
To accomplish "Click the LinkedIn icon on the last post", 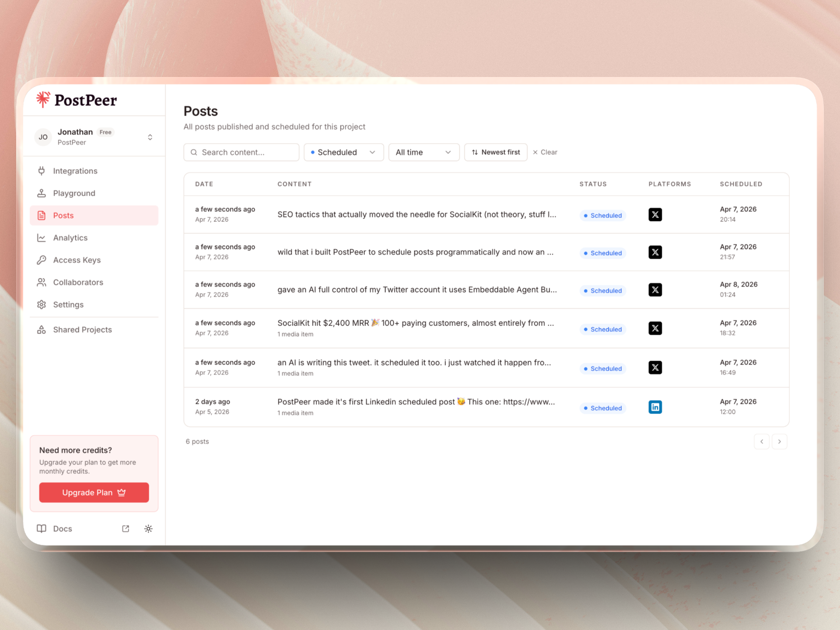I will pos(655,407).
